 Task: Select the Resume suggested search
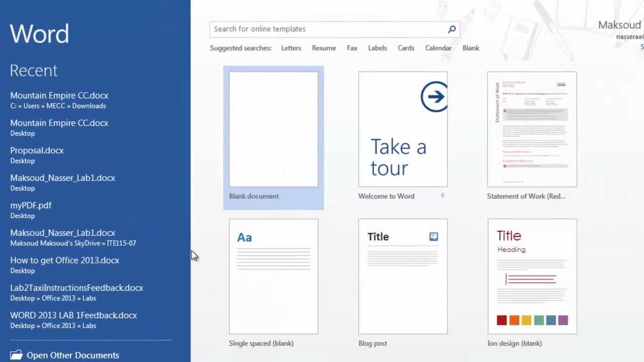click(324, 48)
